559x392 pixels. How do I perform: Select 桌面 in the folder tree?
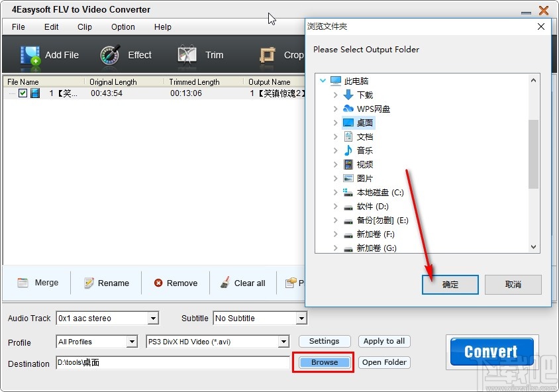pyautogui.click(x=365, y=122)
